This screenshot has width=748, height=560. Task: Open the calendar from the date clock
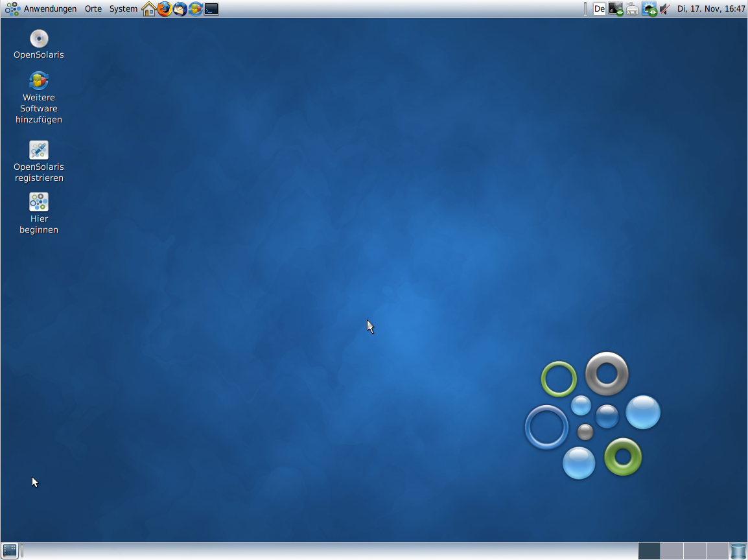(x=711, y=9)
